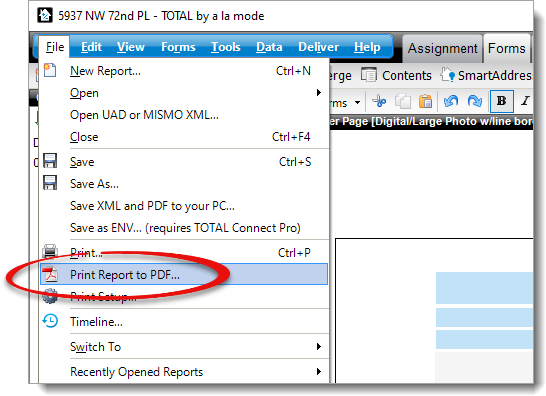546x396 pixels.
Task: Select Save As in the File menu
Action: click(x=184, y=184)
